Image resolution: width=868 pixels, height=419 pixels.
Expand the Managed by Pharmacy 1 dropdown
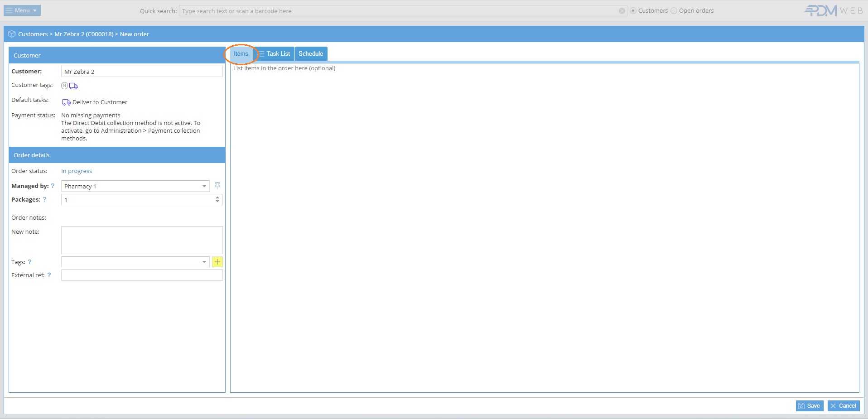pyautogui.click(x=204, y=186)
